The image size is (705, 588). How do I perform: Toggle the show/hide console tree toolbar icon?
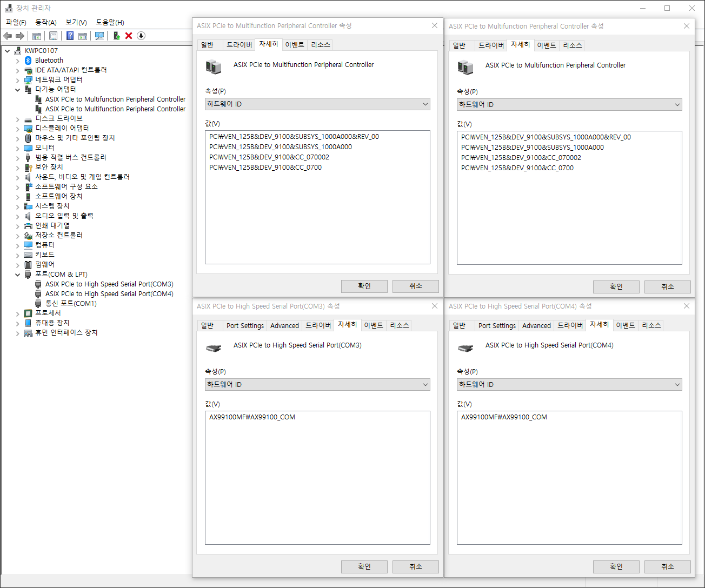(37, 36)
